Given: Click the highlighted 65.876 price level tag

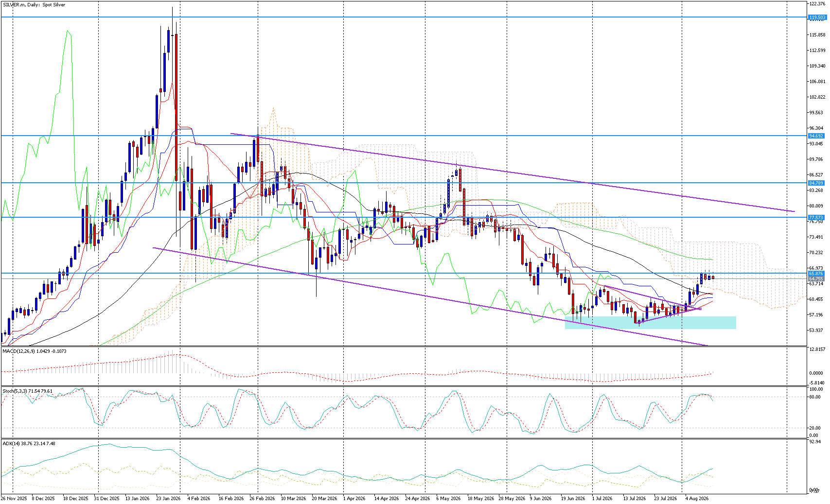Looking at the screenshot, I should point(816,274).
